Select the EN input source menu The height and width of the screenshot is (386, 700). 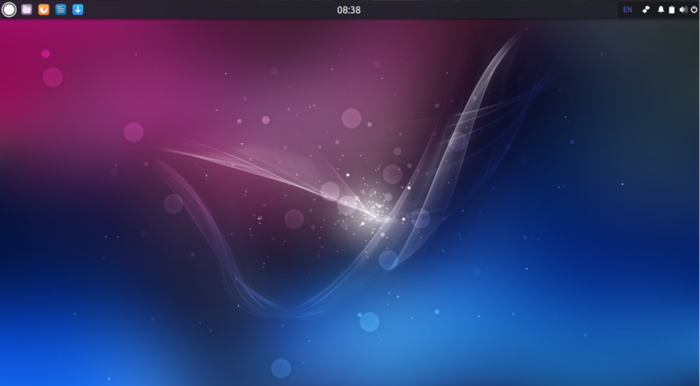[627, 10]
